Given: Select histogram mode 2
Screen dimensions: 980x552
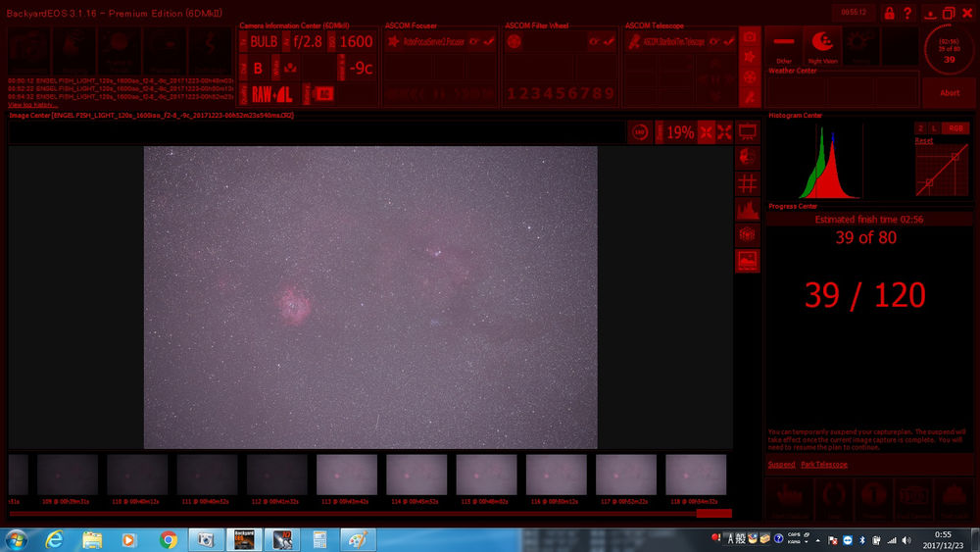Looking at the screenshot, I should pyautogui.click(x=920, y=128).
